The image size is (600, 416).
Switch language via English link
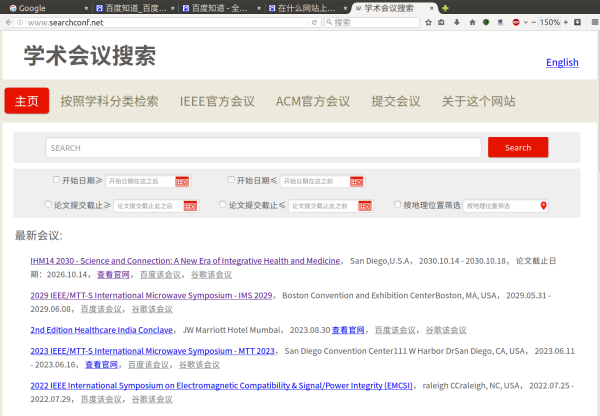tap(561, 62)
